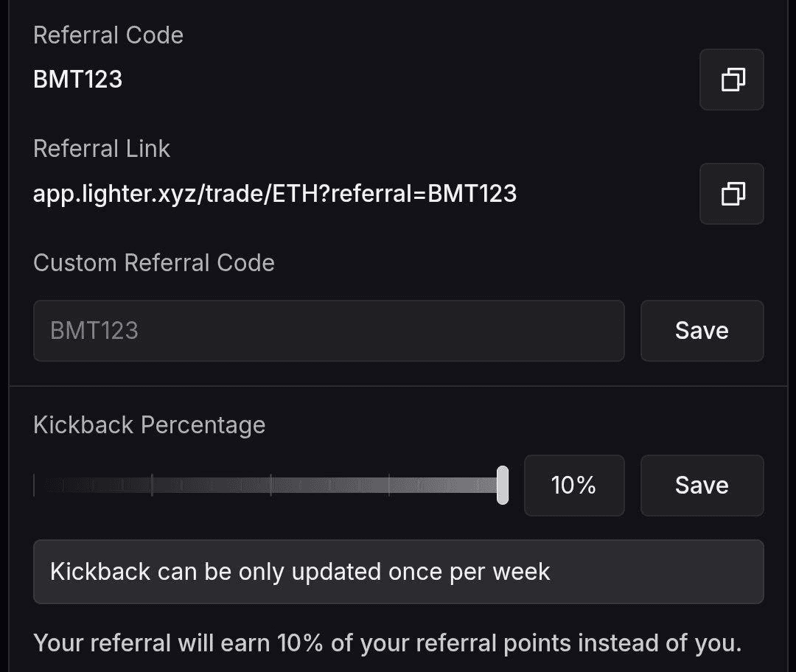Click the 'Referral Link' label
Viewport: 796px width, 672px height.
(102, 149)
